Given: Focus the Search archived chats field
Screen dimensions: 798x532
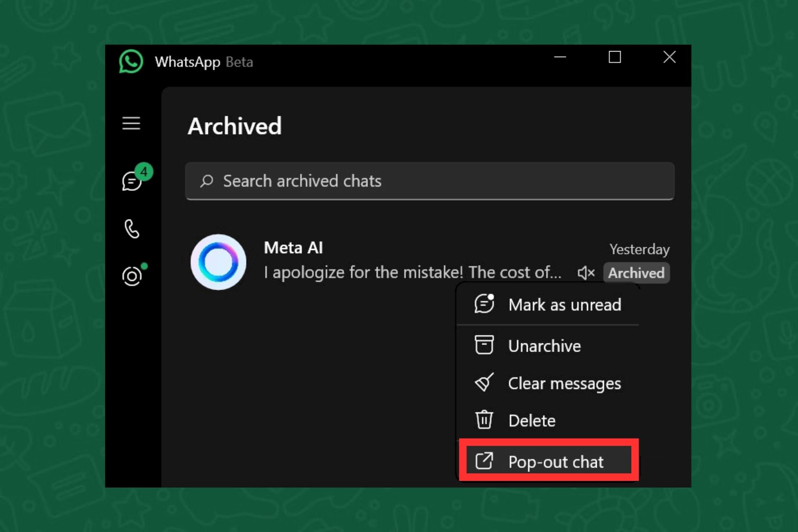Looking at the screenshot, I should tap(430, 181).
